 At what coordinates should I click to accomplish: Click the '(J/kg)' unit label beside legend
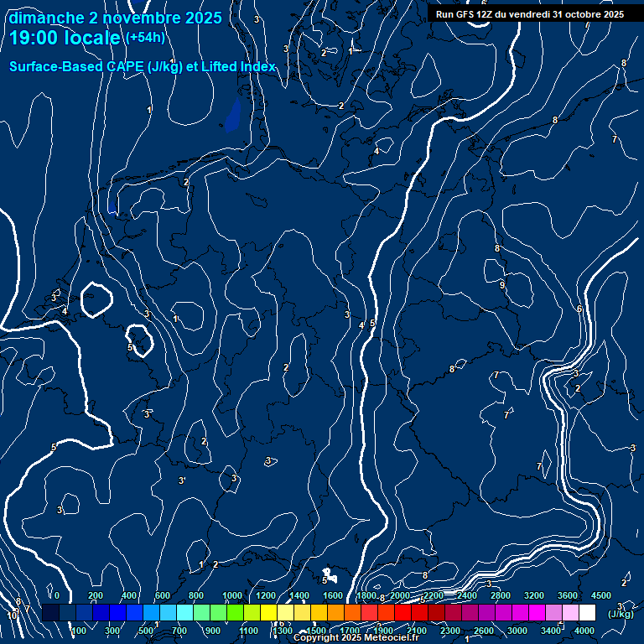[x=621, y=614]
